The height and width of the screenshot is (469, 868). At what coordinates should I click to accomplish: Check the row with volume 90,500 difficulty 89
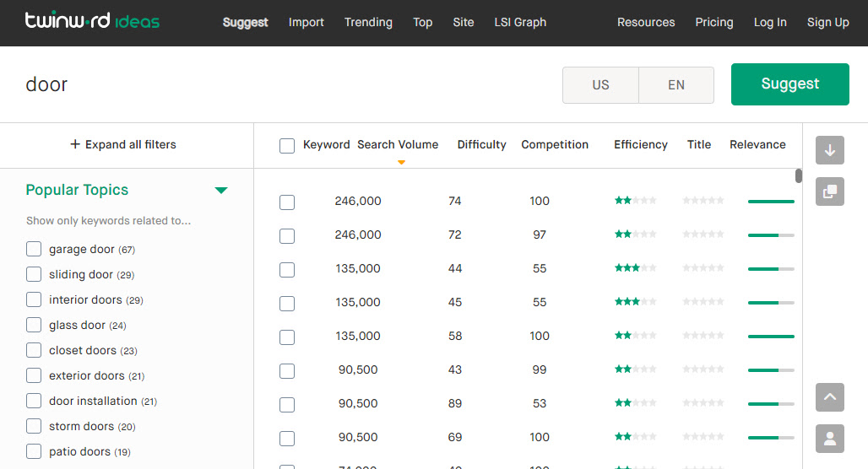point(287,405)
